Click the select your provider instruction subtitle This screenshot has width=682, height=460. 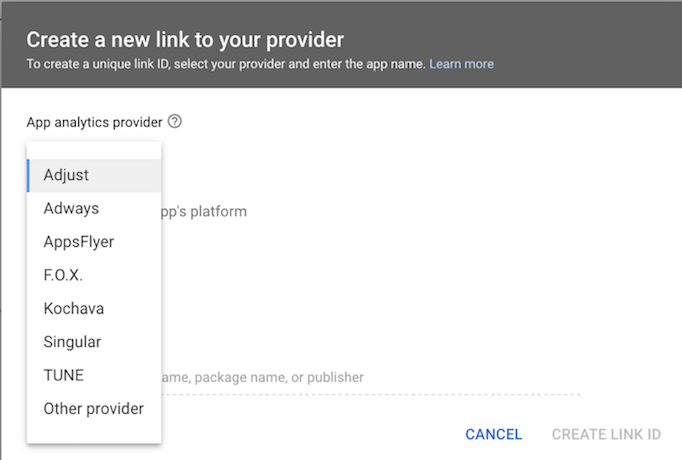226,64
